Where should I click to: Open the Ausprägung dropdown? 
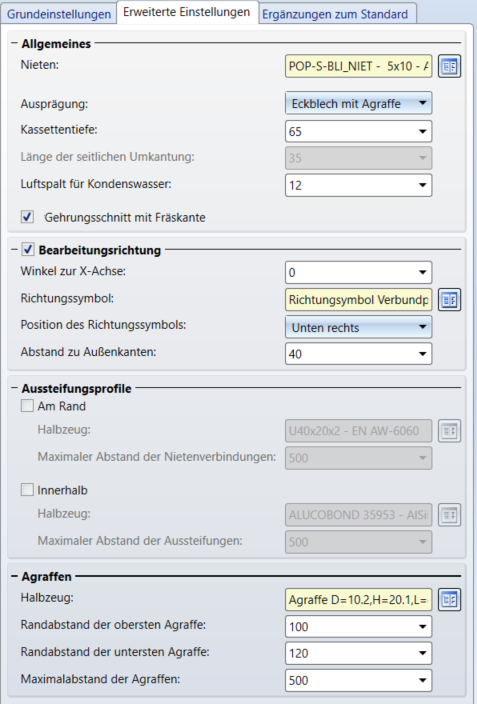tap(358, 103)
